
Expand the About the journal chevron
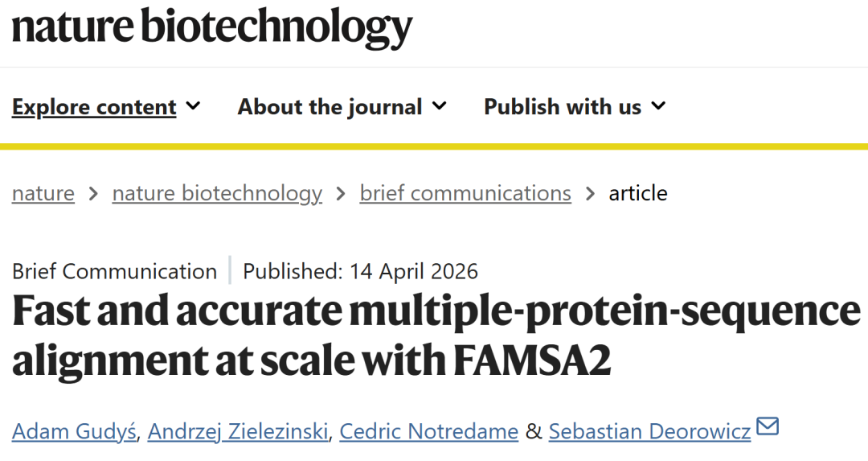tap(439, 106)
